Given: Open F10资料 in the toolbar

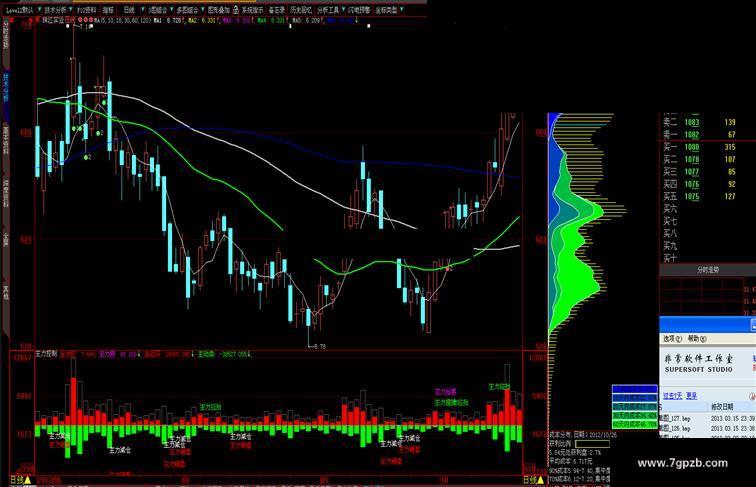Looking at the screenshot, I should (87, 9).
